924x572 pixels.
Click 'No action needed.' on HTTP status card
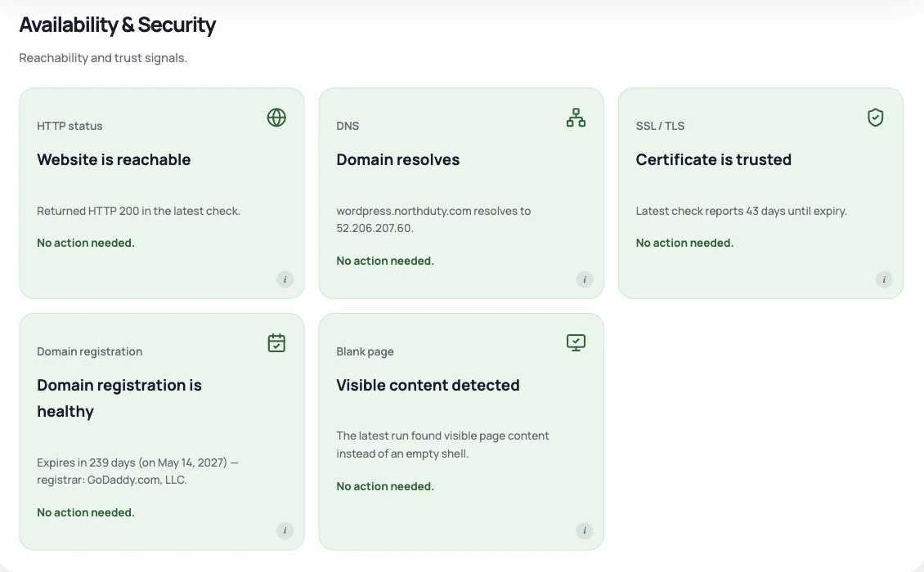pos(85,243)
